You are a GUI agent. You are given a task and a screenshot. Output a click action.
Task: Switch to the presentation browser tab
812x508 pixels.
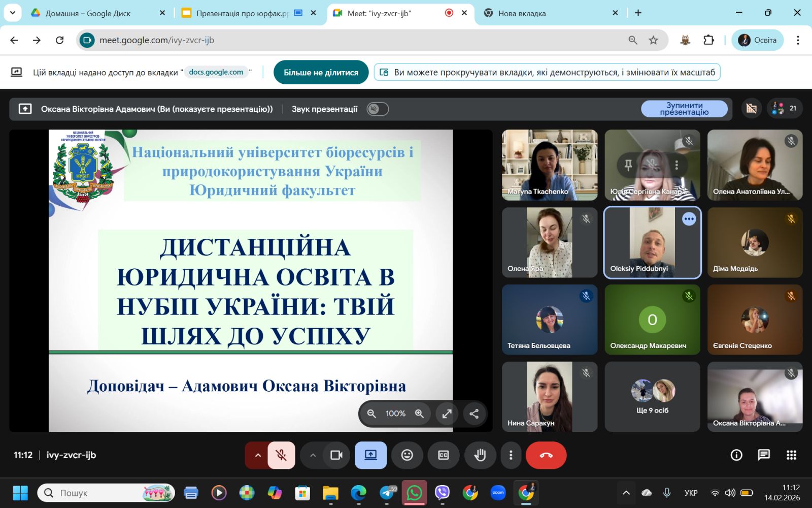tap(241, 13)
